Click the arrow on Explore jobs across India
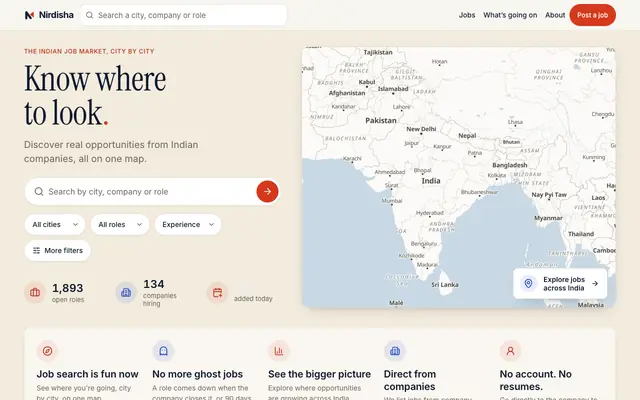Screen dimensions: 640x400 click(595, 283)
